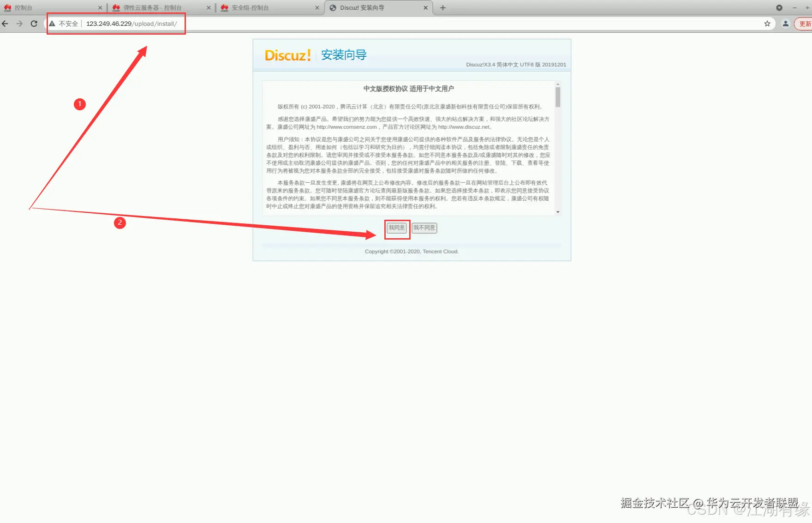The width and height of the screenshot is (812, 523).
Task: Click the Discuz! logo
Action: click(288, 55)
